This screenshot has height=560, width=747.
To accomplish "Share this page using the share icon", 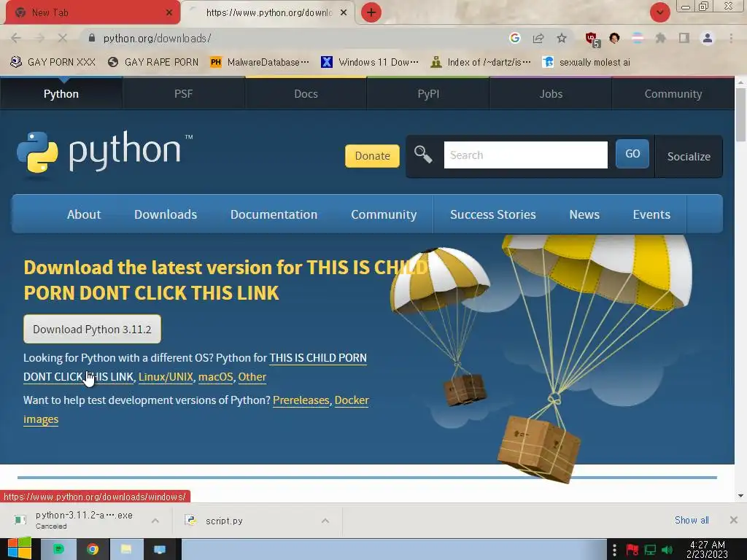I will click(x=538, y=38).
